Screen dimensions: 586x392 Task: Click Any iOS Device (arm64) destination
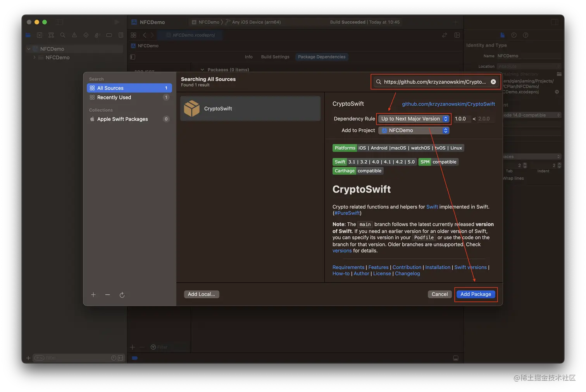coord(256,22)
